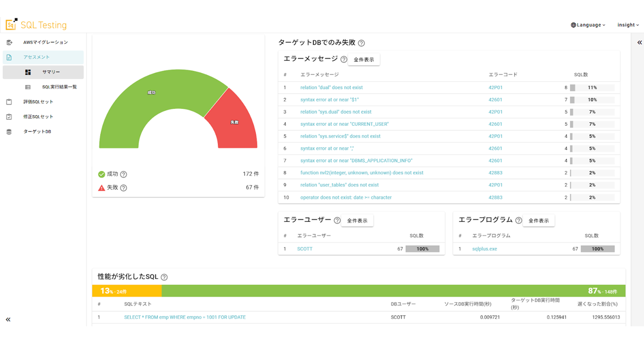Click the yellow 13% performance bar segment
This screenshot has height=362, width=644.
(x=127, y=291)
